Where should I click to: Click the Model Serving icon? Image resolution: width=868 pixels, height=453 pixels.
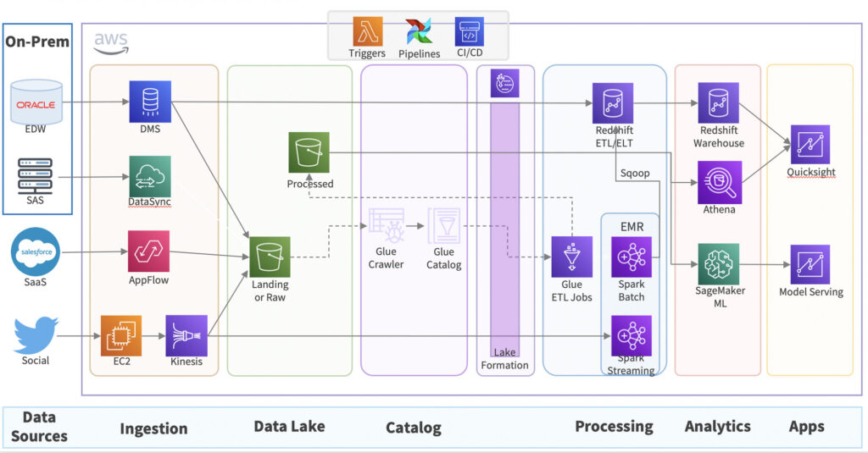pyautogui.click(x=810, y=264)
